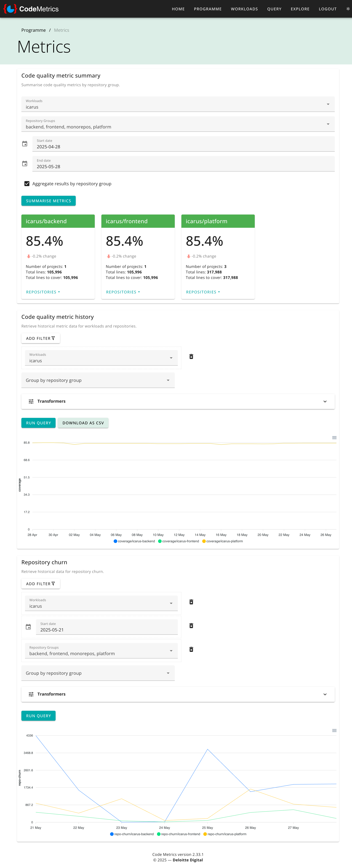352x868 pixels.
Task: Open Workloads dropdown in metric history filter
Action: 101,358
